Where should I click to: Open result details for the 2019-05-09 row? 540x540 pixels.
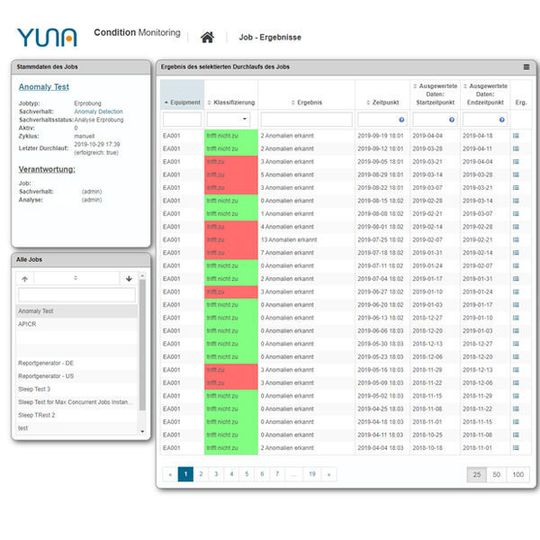pos(516,383)
